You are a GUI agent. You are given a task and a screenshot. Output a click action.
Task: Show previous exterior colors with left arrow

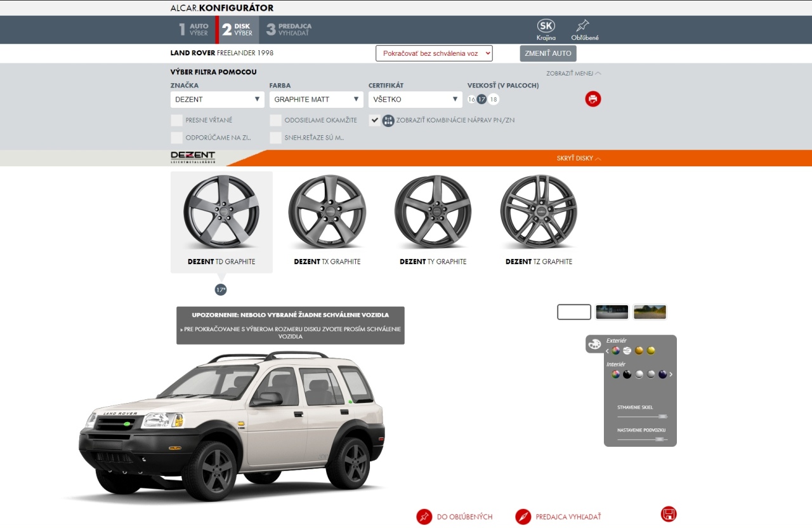tap(607, 351)
